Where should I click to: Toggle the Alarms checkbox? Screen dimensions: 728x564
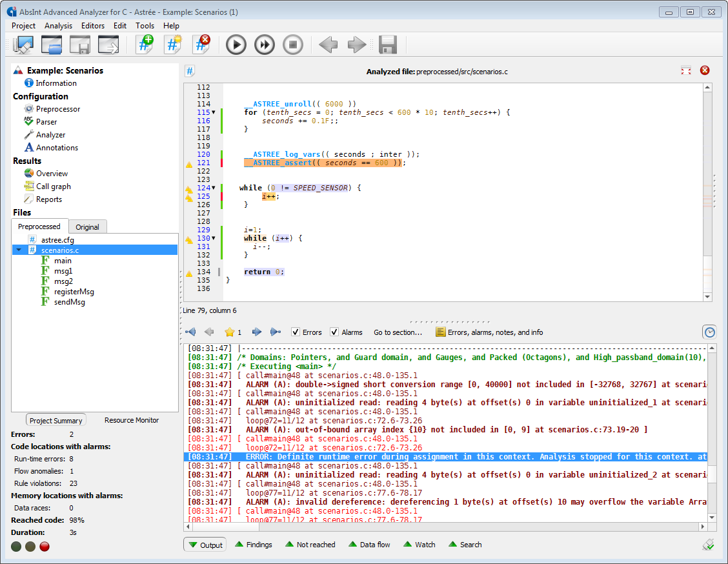334,332
